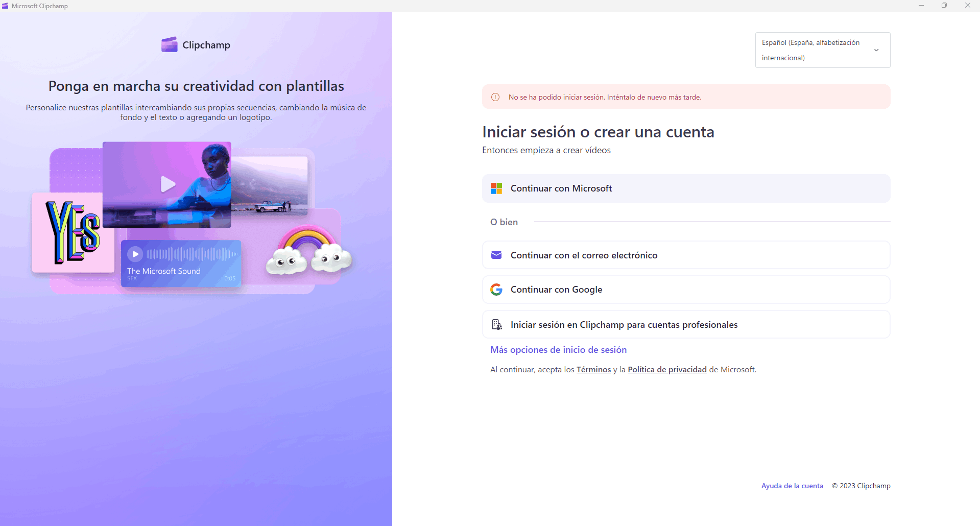Image resolution: width=980 pixels, height=526 pixels.
Task: Open the Términos link
Action: [x=593, y=370]
